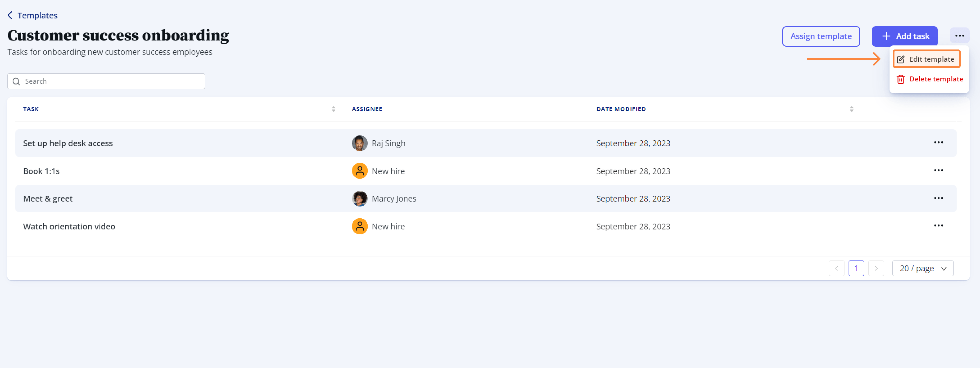
Task: Open options for Watch orientation video task
Action: 938,226
